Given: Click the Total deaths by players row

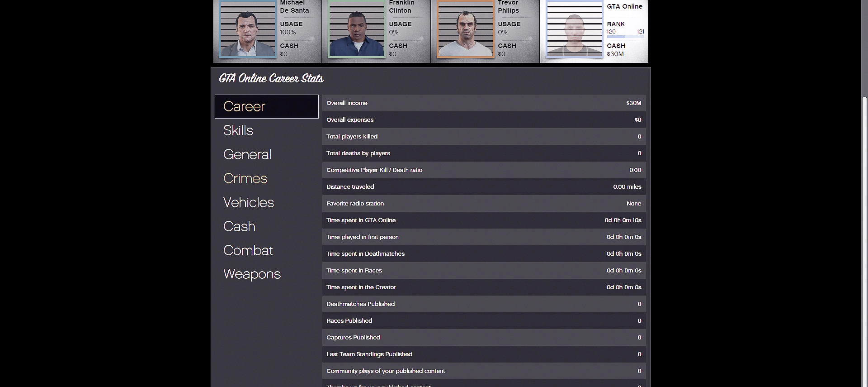Looking at the screenshot, I should tap(484, 153).
